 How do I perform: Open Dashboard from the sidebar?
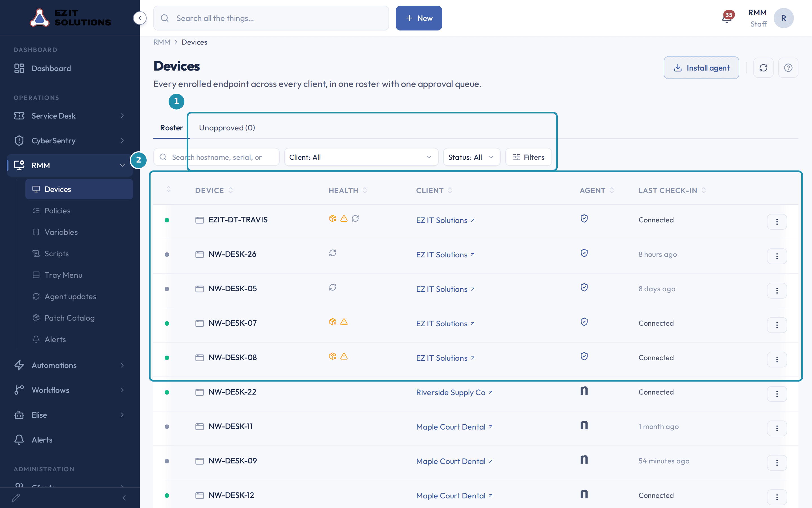click(x=69, y=69)
